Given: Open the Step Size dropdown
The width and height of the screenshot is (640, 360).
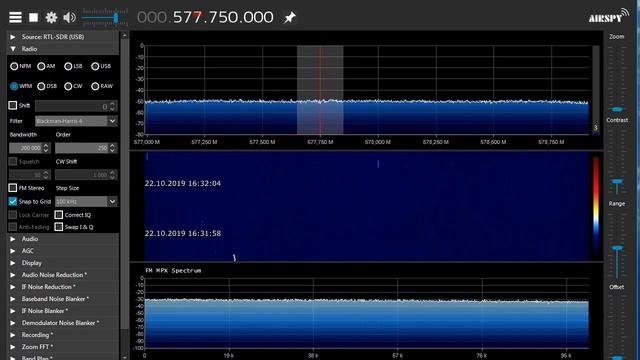Looking at the screenshot, I should [x=86, y=201].
